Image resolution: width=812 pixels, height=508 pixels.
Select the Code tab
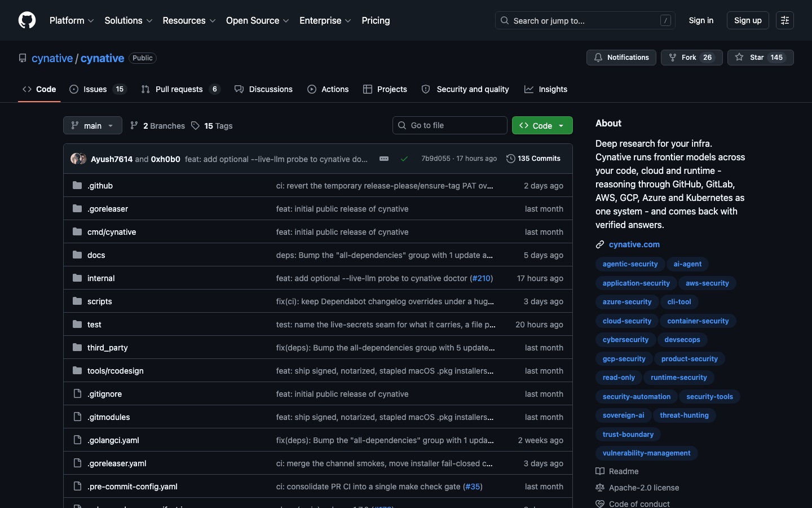tap(39, 89)
